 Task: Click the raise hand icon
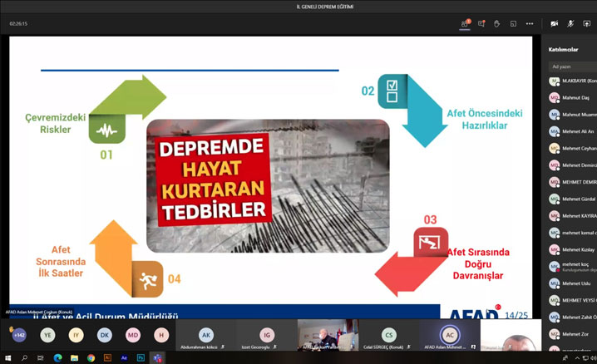tap(497, 23)
